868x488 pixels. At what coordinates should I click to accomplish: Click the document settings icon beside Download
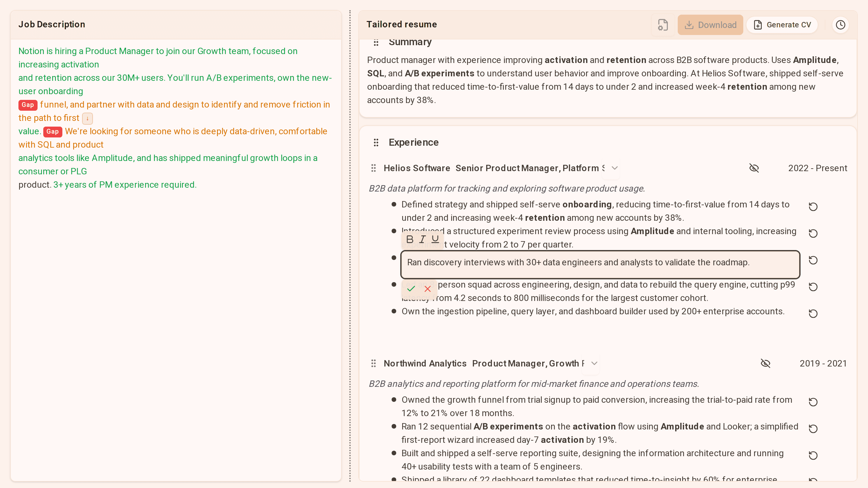pyautogui.click(x=662, y=24)
